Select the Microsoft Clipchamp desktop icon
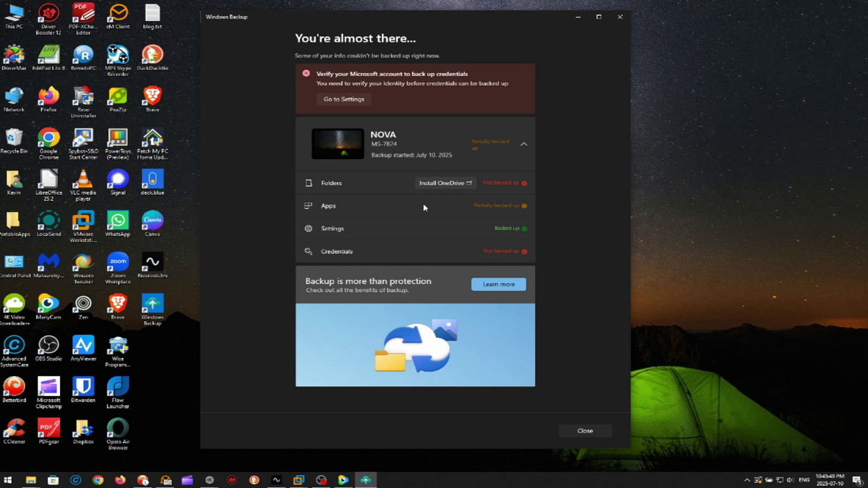 click(x=48, y=393)
